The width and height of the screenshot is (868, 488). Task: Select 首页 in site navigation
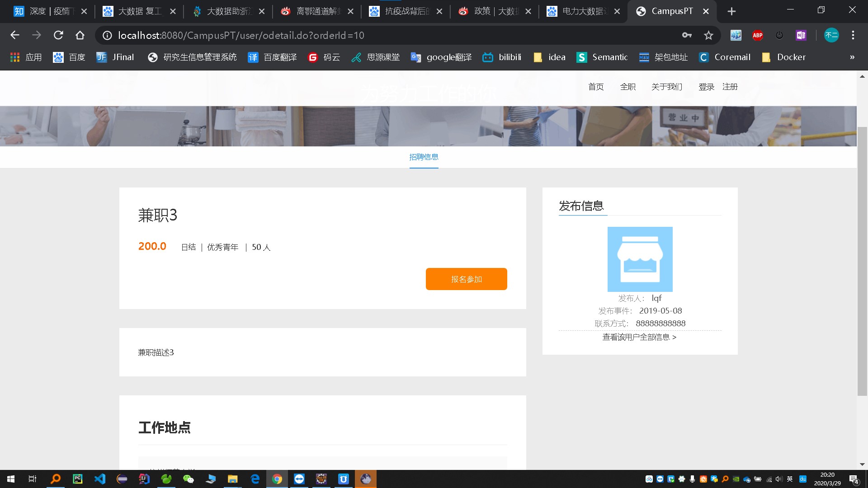point(596,87)
